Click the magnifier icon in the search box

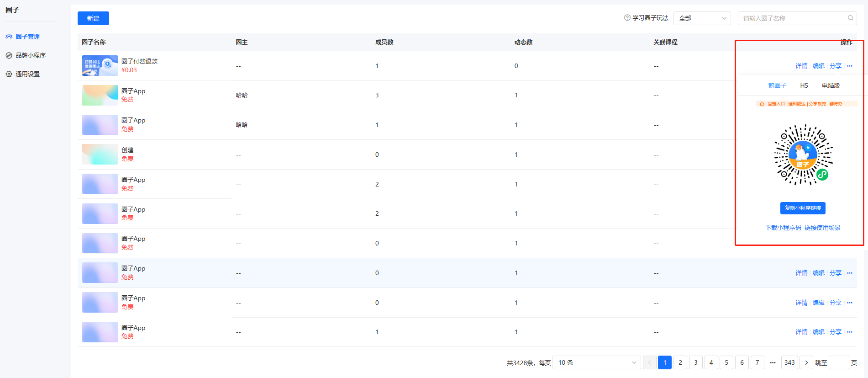point(851,18)
